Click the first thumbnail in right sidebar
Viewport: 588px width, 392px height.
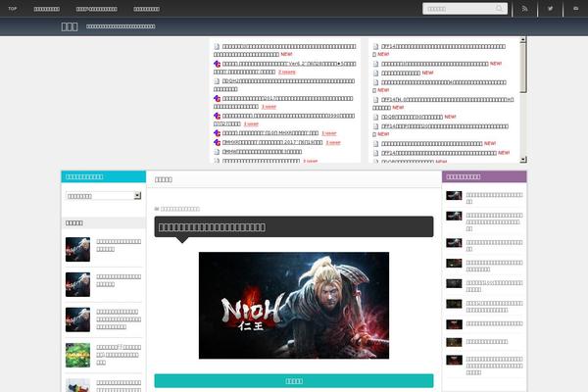tap(454, 195)
